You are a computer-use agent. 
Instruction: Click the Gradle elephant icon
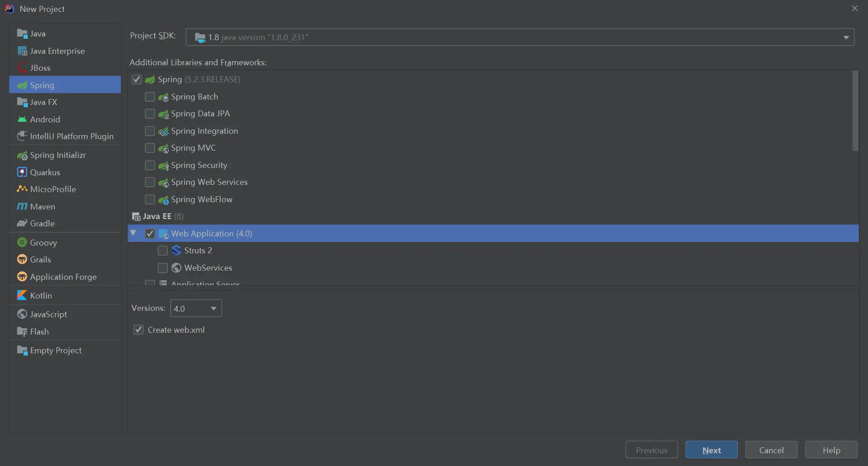click(22, 224)
